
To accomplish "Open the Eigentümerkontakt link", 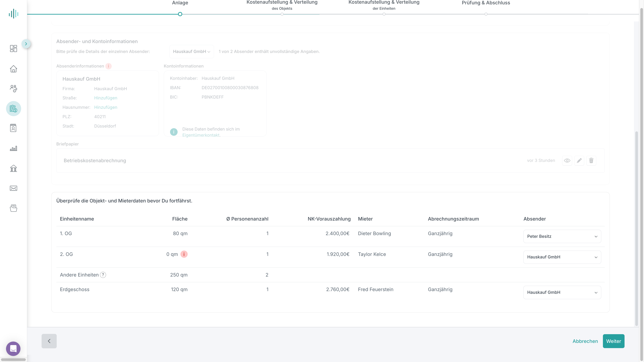I will point(201,135).
